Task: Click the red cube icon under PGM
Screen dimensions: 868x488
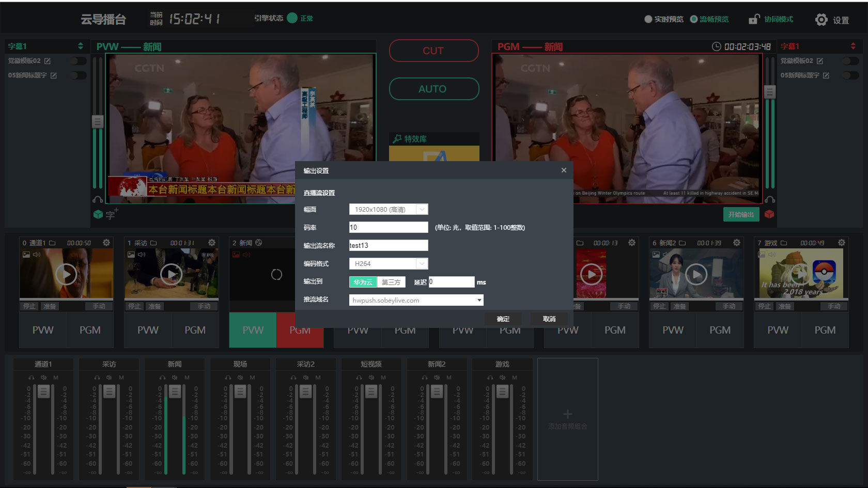Action: [769, 214]
